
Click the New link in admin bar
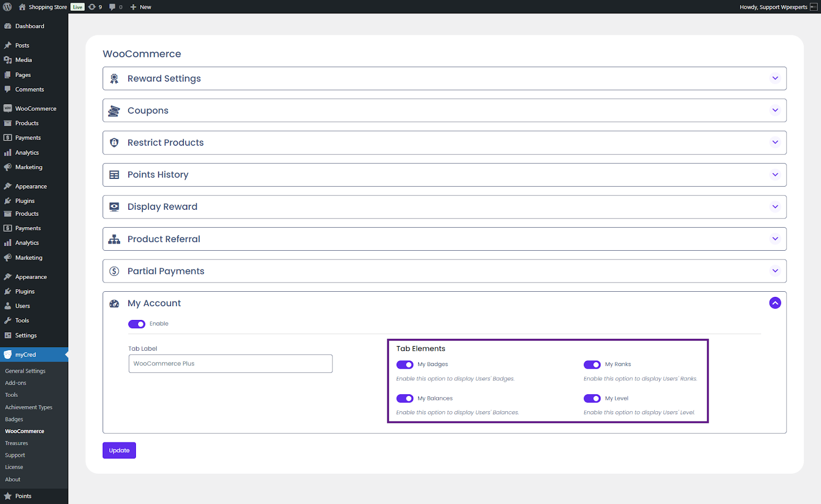click(x=141, y=7)
